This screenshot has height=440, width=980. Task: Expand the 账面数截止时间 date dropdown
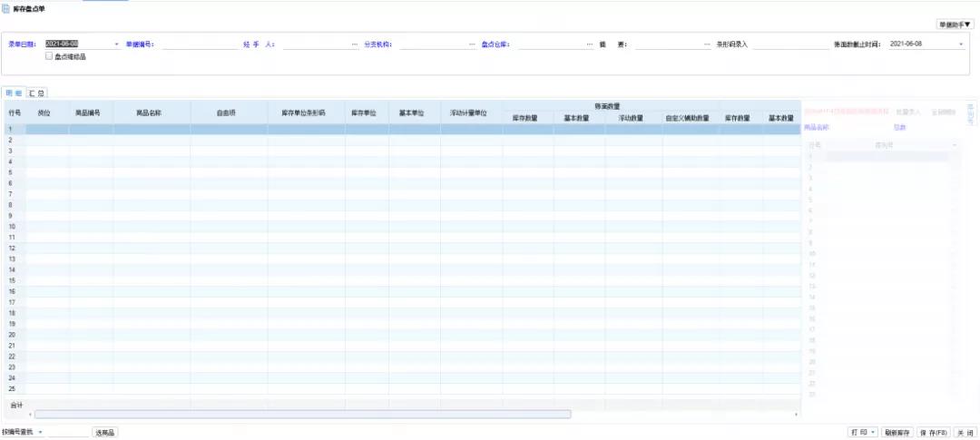pyautogui.click(x=961, y=44)
